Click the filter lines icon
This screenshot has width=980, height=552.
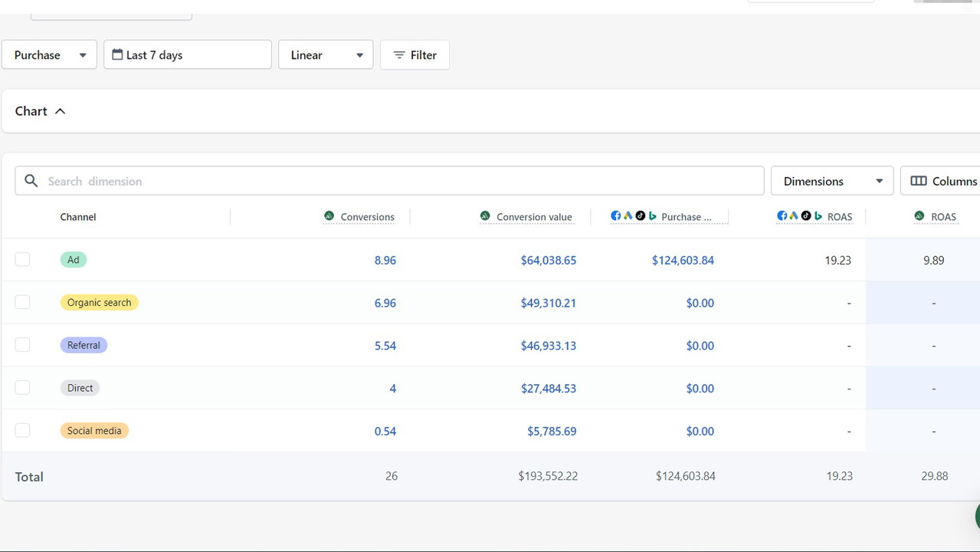click(x=398, y=55)
